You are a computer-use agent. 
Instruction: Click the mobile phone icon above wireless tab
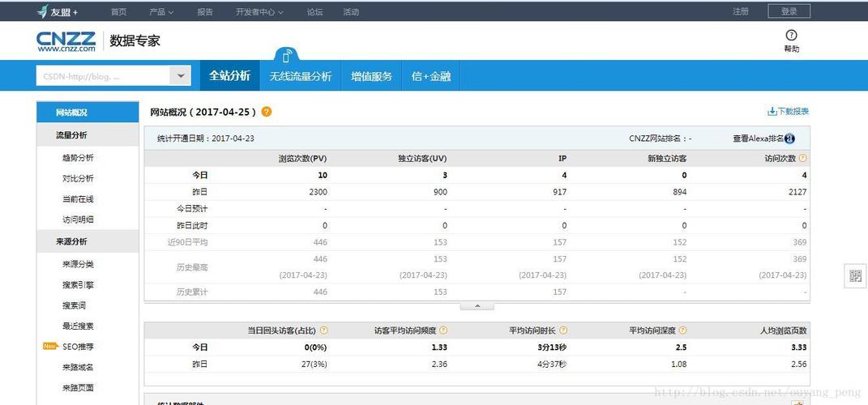tap(286, 57)
